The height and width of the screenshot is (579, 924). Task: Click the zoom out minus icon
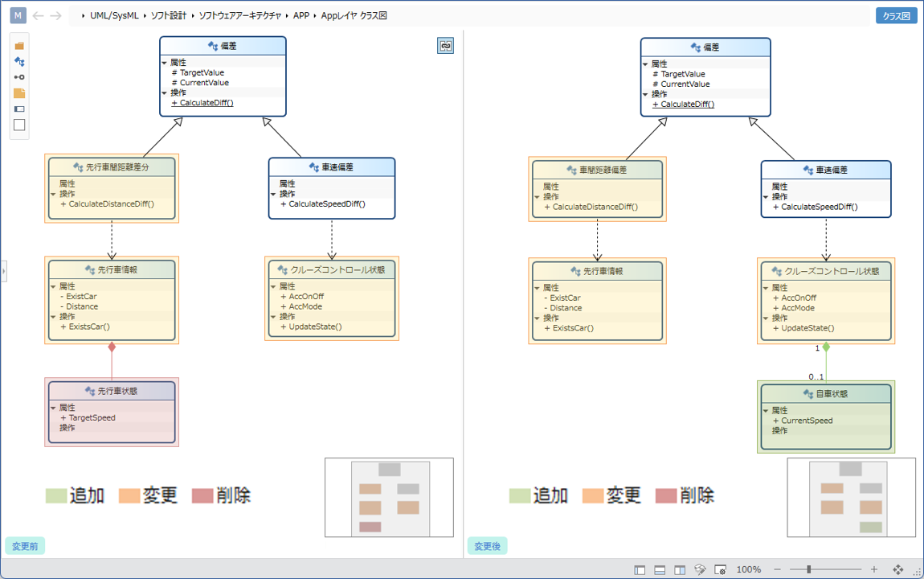coord(777,569)
